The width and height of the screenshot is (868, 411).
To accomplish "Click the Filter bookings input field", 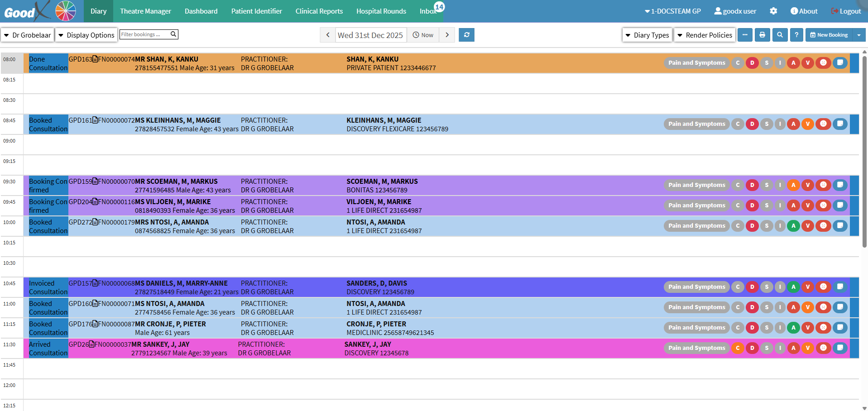I will click(x=144, y=34).
